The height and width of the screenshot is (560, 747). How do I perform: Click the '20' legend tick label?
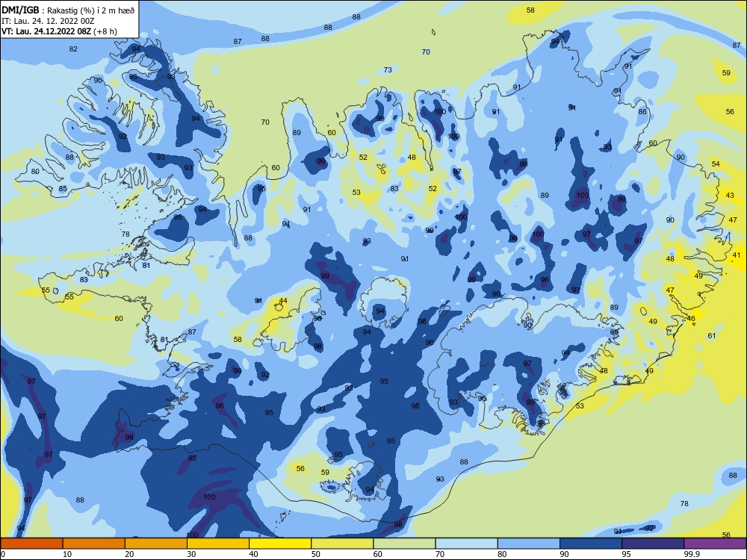[x=129, y=554]
